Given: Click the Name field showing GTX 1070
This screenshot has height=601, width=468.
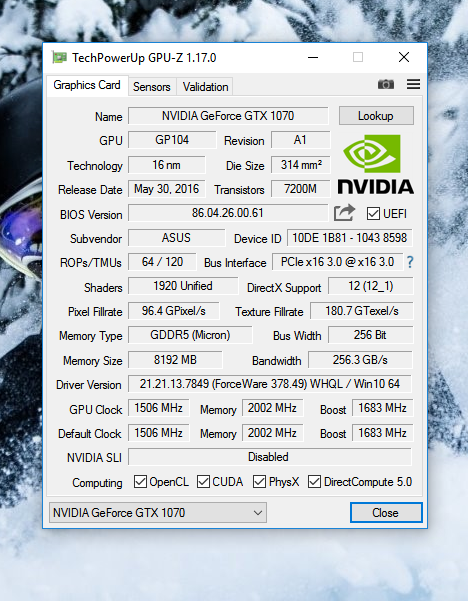Looking at the screenshot, I should click(228, 116).
